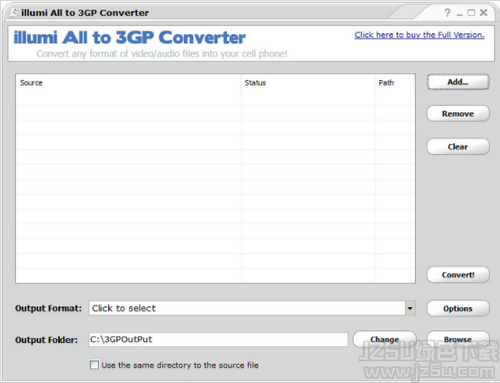The image size is (500, 383).
Task: Sort by the Status column header
Action: coord(308,83)
